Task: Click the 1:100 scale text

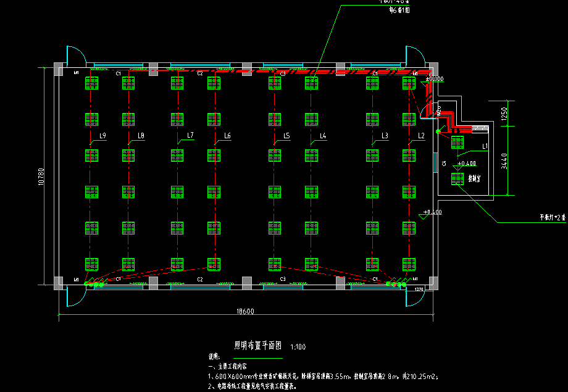Action: (x=298, y=347)
